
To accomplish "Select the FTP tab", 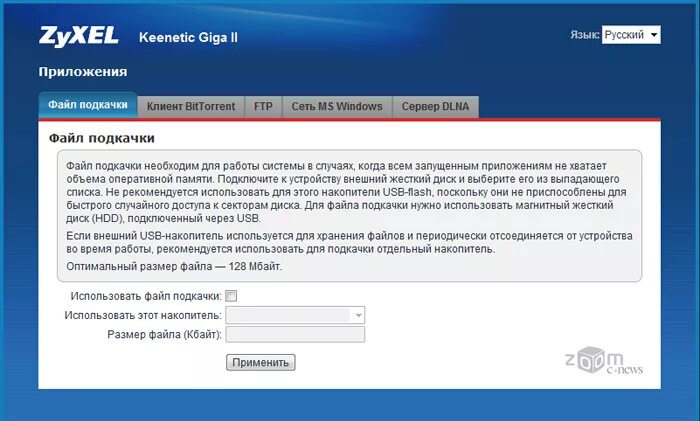I will tap(263, 106).
